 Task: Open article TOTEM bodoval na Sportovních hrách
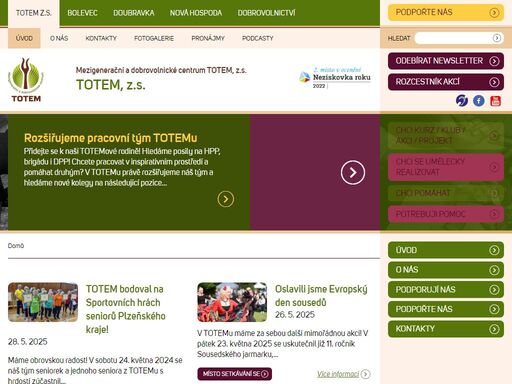(126, 309)
